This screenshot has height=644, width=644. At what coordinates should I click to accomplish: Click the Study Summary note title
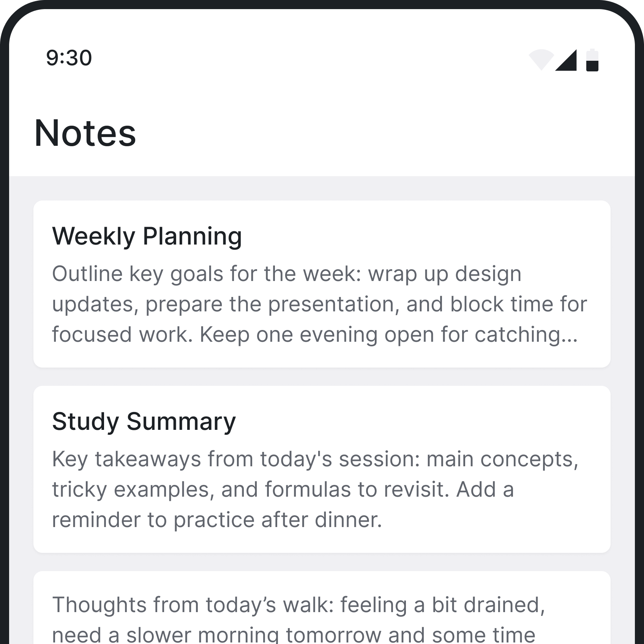pos(144,421)
